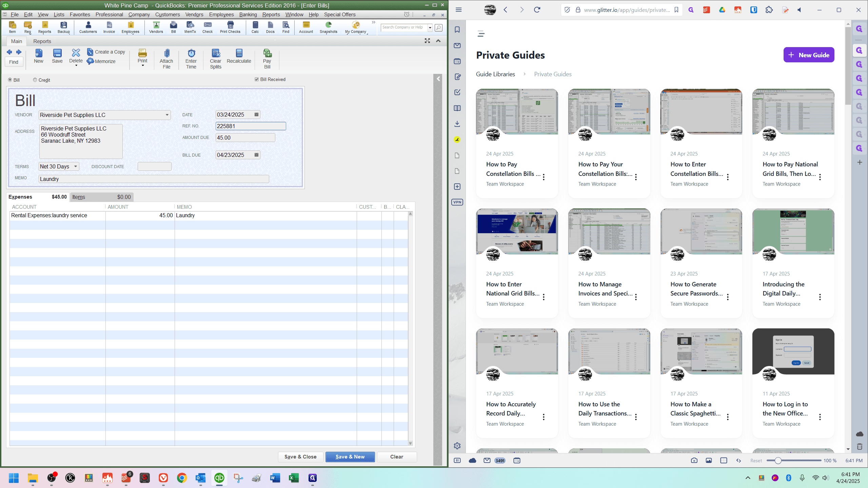Open options for Introducing the Digital Daily guide
Image resolution: width=868 pixels, height=488 pixels.
click(820, 297)
